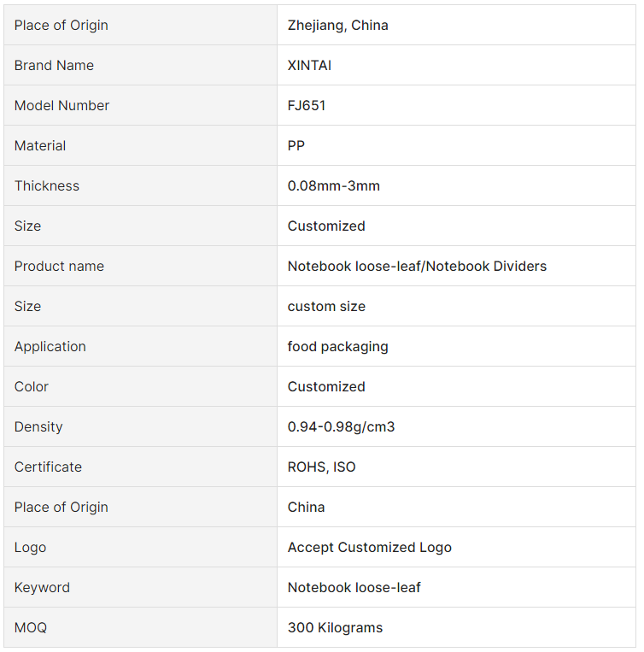
Task: Select the PP material value
Action: [296, 145]
